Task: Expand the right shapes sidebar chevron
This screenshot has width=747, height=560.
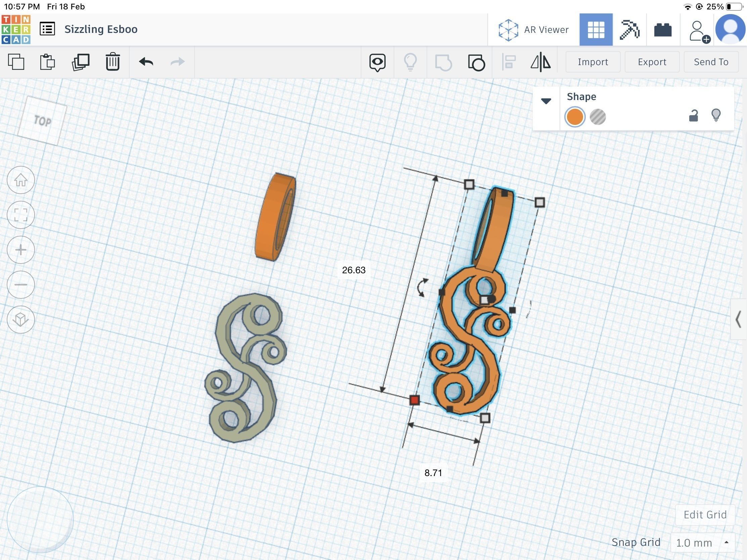Action: pos(739,319)
